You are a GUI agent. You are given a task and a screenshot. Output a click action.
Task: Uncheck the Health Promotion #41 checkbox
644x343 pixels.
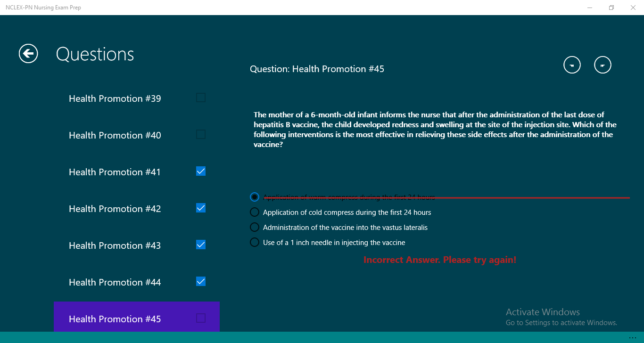point(201,171)
